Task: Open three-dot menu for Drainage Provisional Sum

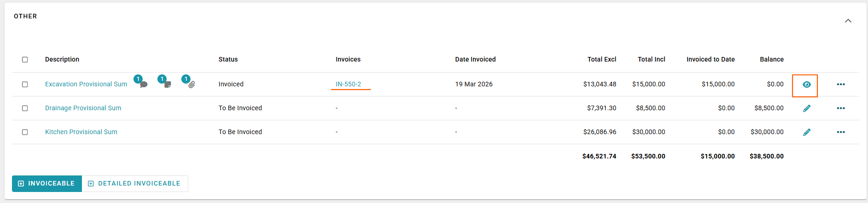Action: (x=840, y=108)
